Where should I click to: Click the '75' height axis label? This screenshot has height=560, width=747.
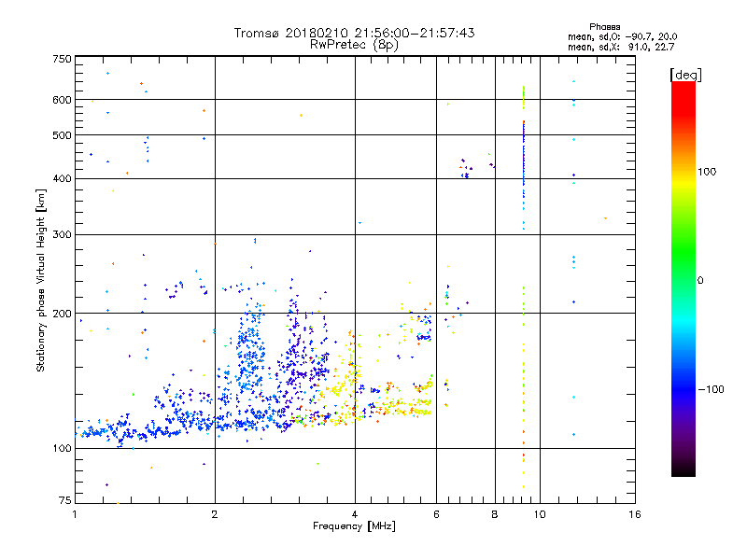tap(65, 500)
